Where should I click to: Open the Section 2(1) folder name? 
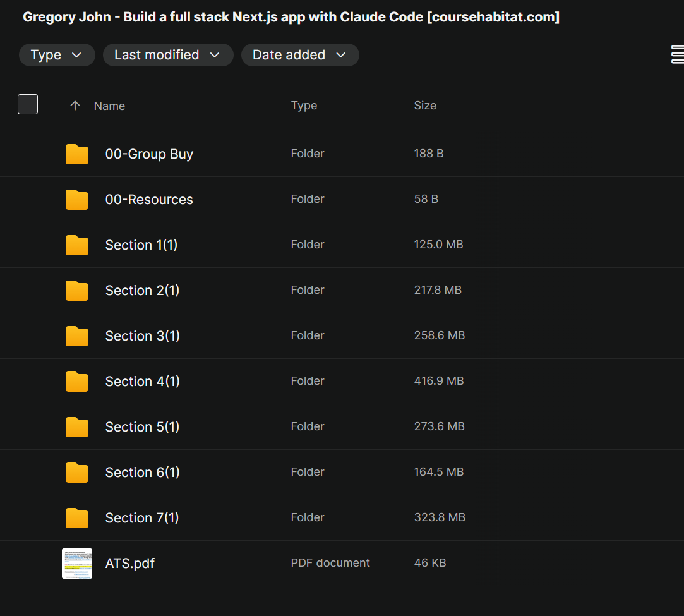pyautogui.click(x=142, y=291)
